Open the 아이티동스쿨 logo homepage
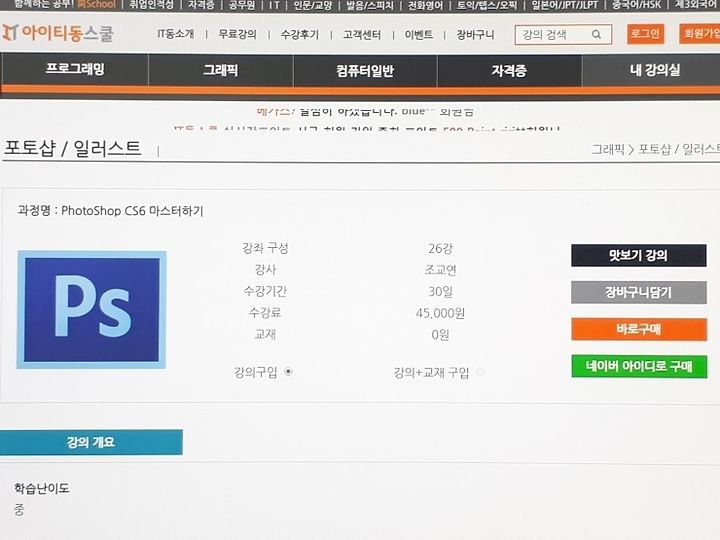Viewport: 720px width, 540px height. pos(58,33)
